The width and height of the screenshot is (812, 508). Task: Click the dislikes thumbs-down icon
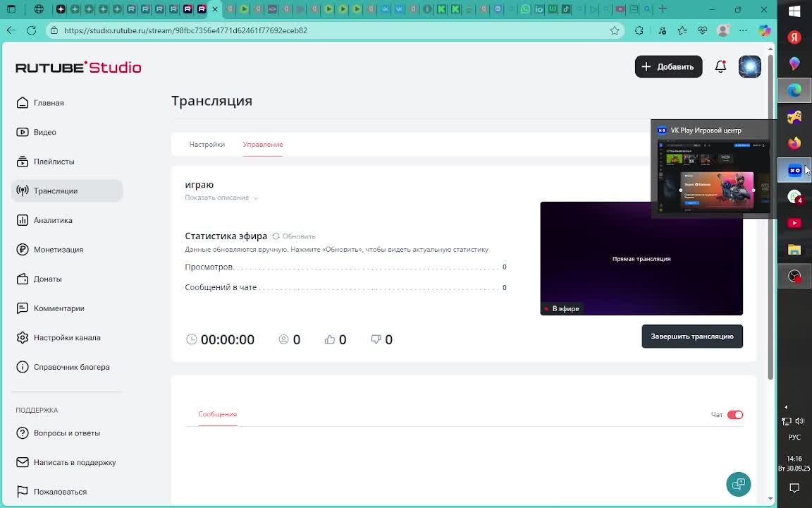(376, 339)
